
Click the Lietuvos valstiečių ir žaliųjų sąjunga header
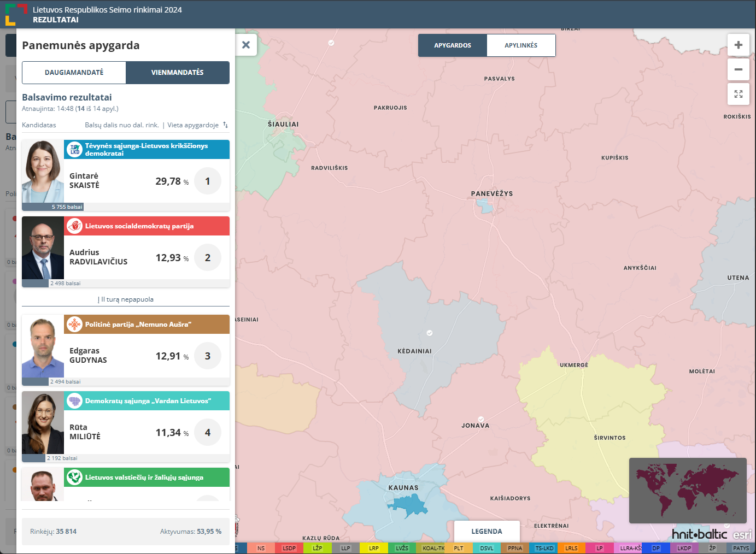tap(146, 478)
